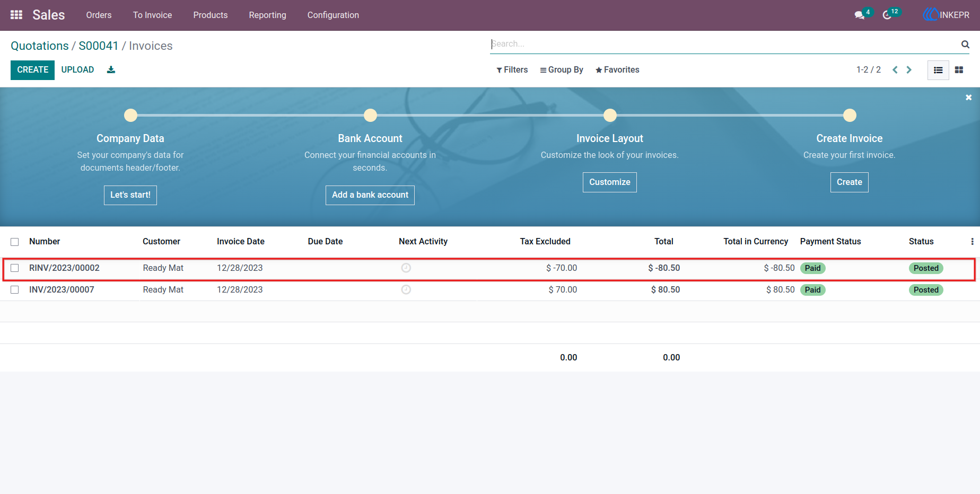Click the download export icon
This screenshot has width=980, height=494.
111,69
